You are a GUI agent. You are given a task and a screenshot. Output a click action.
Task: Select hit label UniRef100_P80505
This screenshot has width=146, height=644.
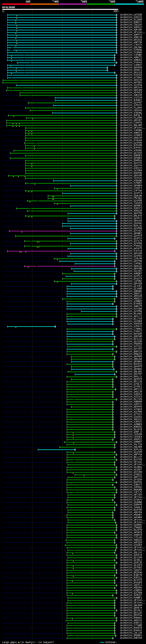pyautogui.click(x=131, y=324)
